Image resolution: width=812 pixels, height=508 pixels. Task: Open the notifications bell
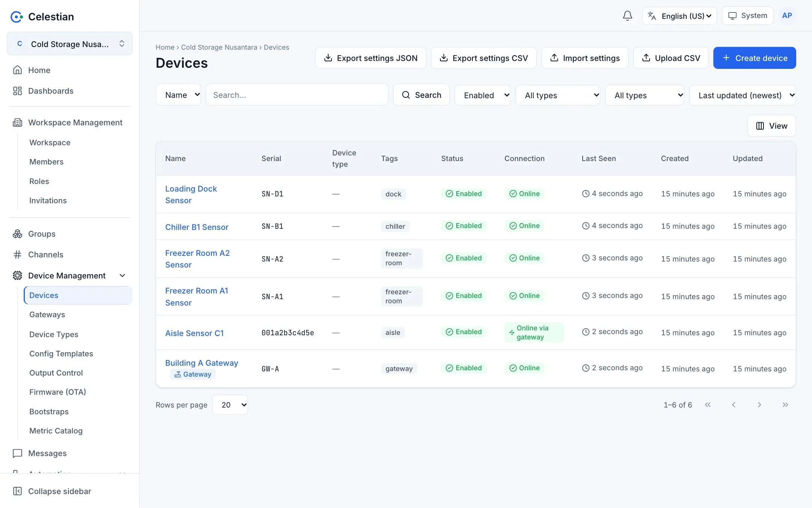click(x=627, y=16)
